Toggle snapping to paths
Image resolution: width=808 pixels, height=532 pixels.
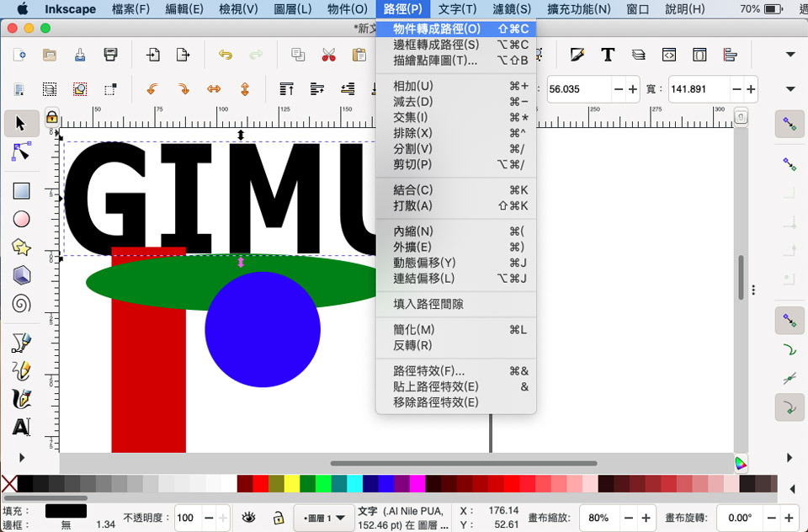click(789, 350)
